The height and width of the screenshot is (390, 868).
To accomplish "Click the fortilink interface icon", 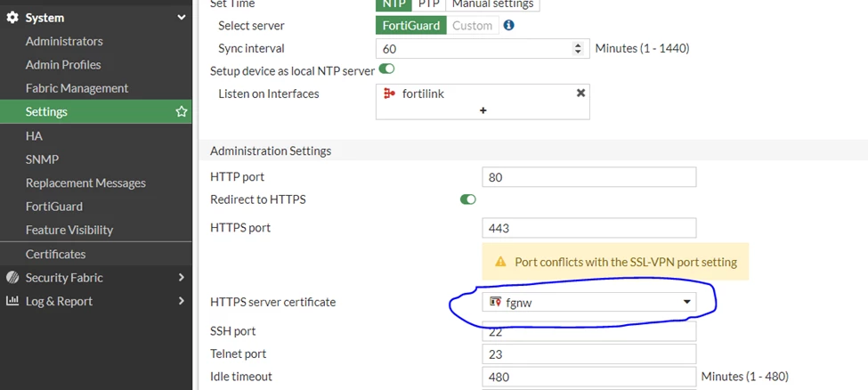I will coord(389,93).
